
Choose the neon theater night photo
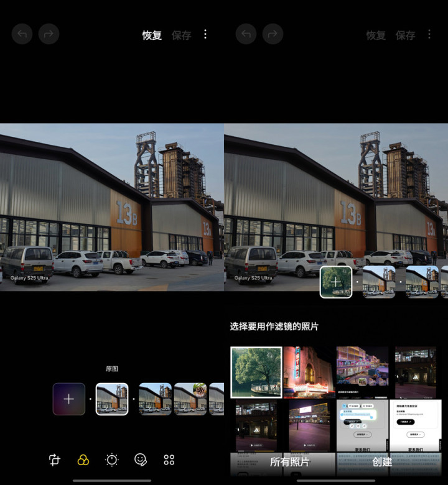[x=309, y=372]
